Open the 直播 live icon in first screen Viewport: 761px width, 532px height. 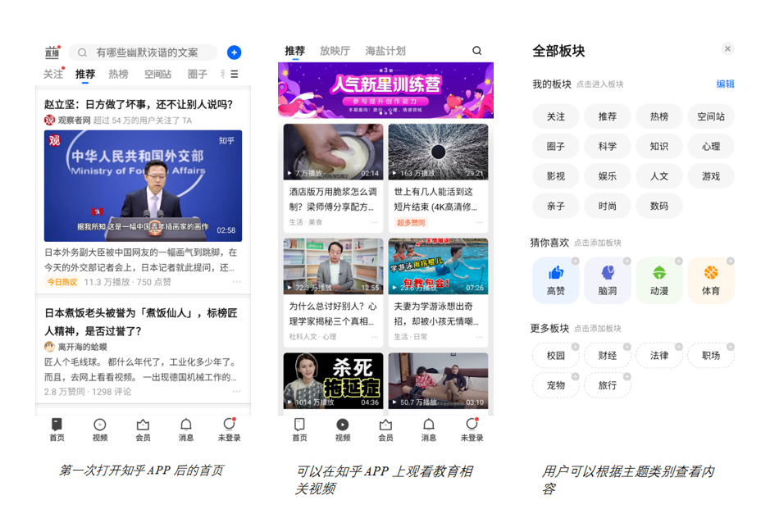(x=52, y=52)
